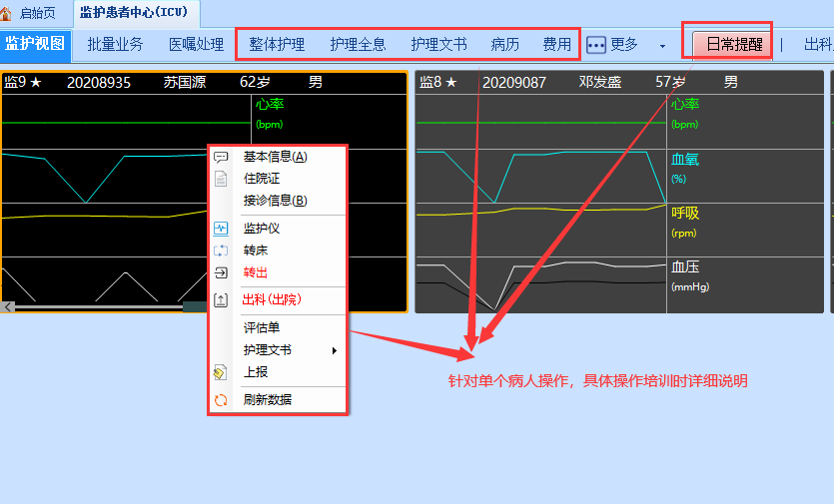This screenshot has width=834, height=504.
Task: Click the left scroll arrow in 监9 card
Action: 8,306
